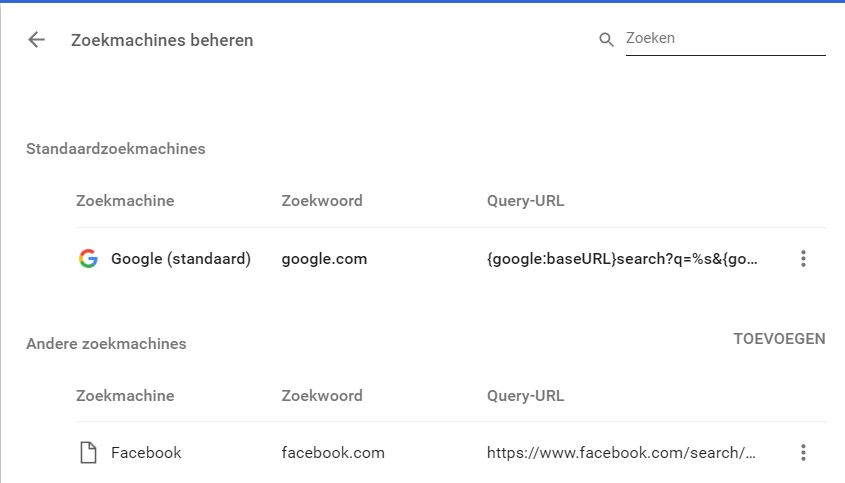Click Zoekwoord column header under Standaardzoekmachines

coord(322,201)
